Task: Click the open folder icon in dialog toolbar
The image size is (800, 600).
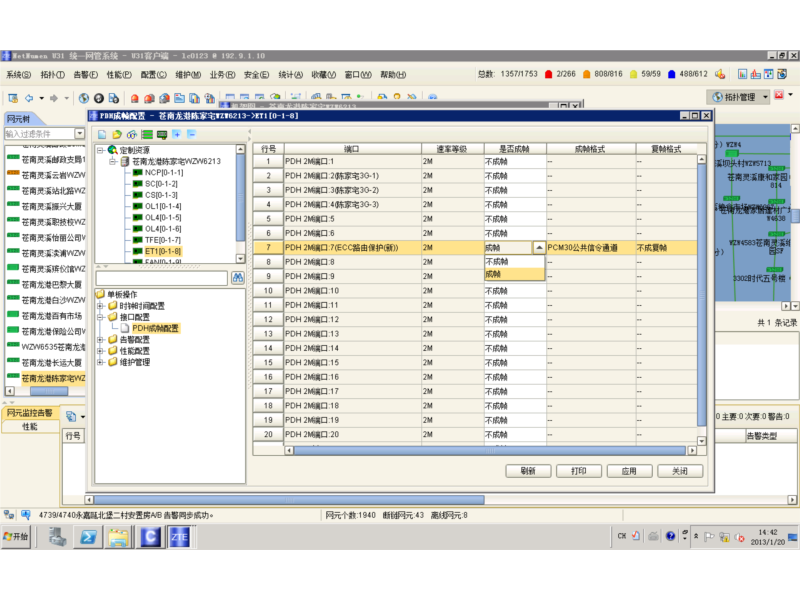Action: (x=118, y=134)
